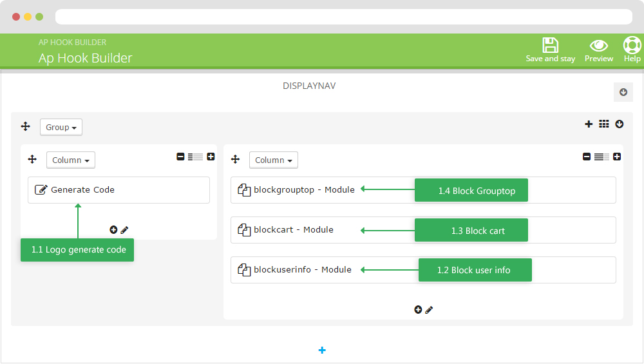Select the blockgrouptop - Module widget

(x=423, y=190)
